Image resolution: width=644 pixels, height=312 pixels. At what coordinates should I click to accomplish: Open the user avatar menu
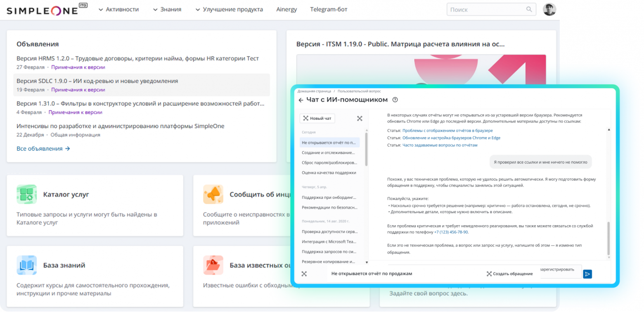coord(549,9)
